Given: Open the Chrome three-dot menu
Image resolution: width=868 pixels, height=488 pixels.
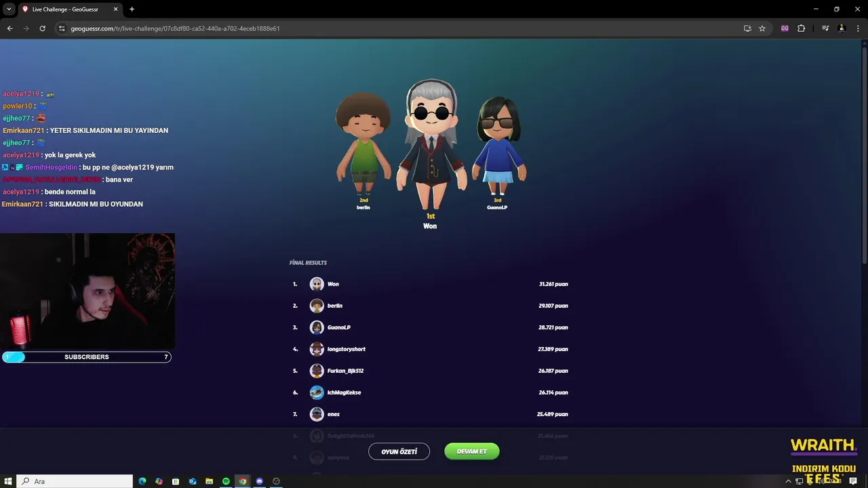Looking at the screenshot, I should pos(858,28).
